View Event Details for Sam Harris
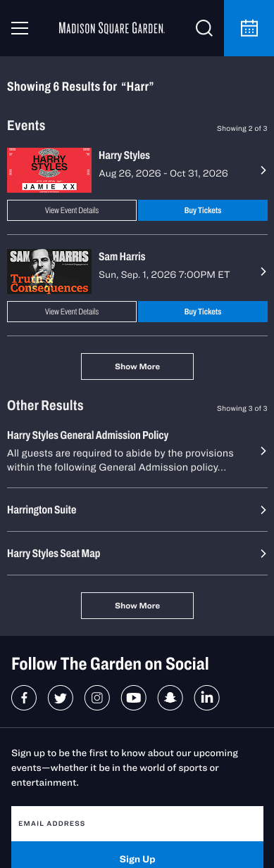 click(72, 312)
